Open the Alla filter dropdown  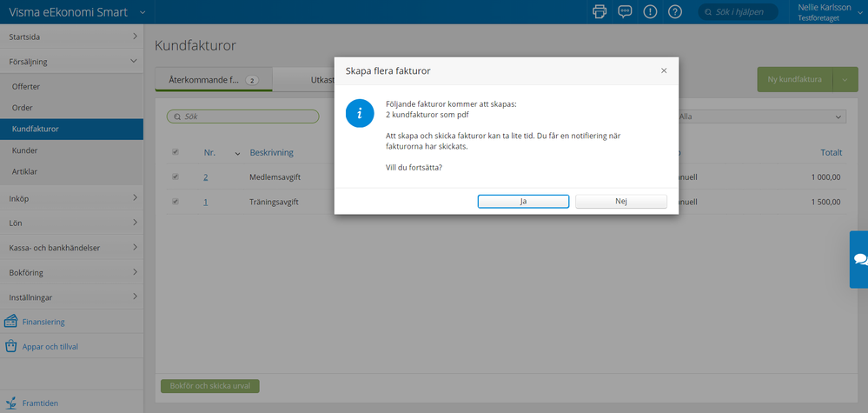pos(759,116)
